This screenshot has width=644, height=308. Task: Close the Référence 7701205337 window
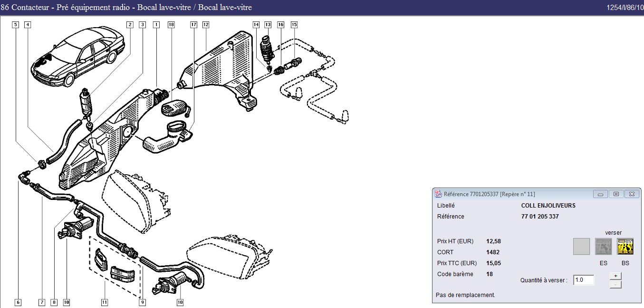[631, 194]
